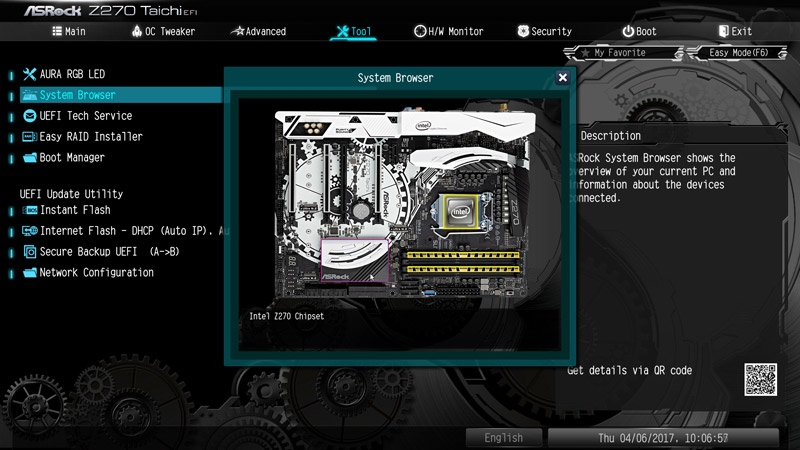The width and height of the screenshot is (800, 450).
Task: Switch to OC Tweaker tab
Action: tap(163, 31)
